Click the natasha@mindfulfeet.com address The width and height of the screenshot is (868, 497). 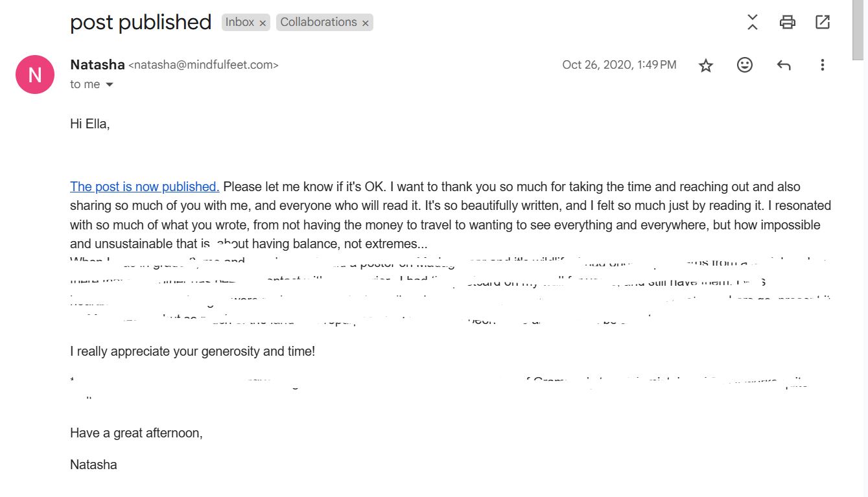[204, 65]
